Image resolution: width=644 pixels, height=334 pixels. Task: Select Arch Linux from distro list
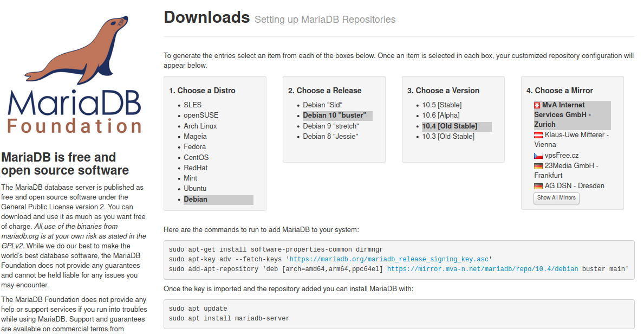(x=200, y=126)
